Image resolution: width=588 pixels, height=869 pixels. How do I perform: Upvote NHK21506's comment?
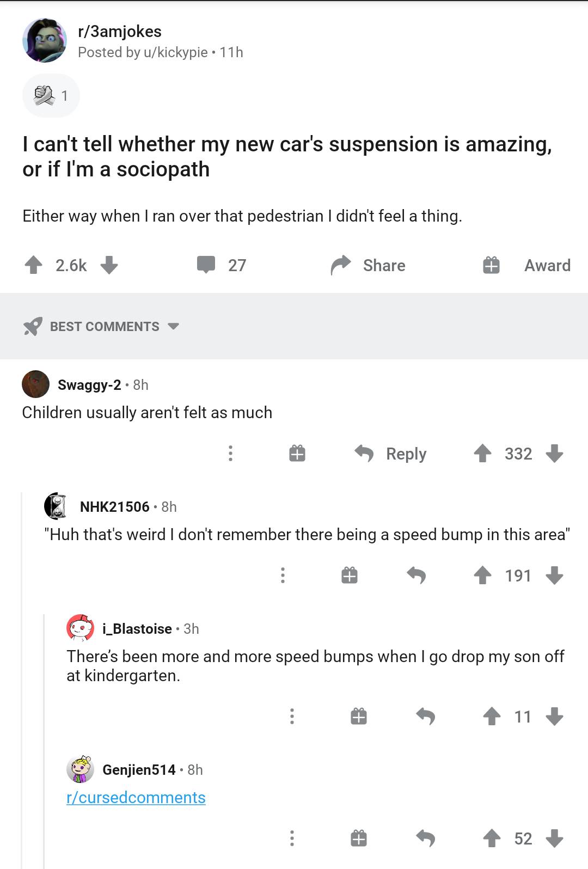point(482,576)
